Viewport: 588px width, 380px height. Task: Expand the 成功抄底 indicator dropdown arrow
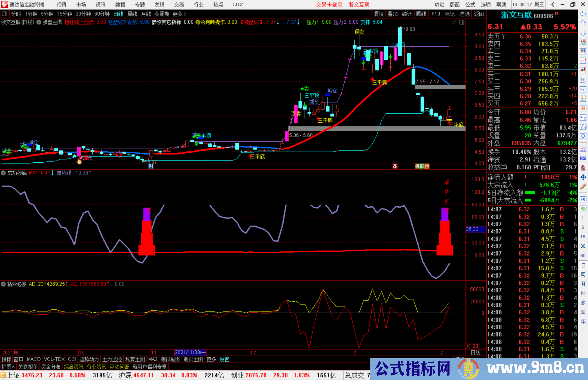click(3, 173)
